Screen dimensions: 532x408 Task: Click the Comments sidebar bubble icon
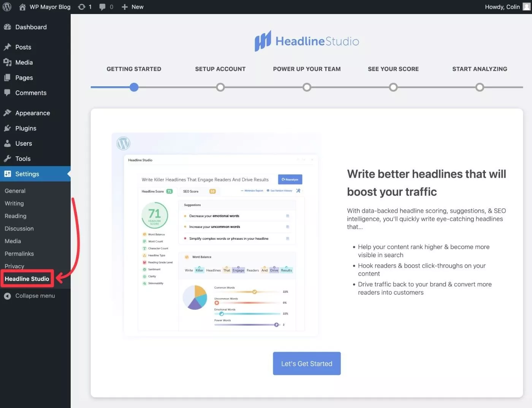pos(7,93)
